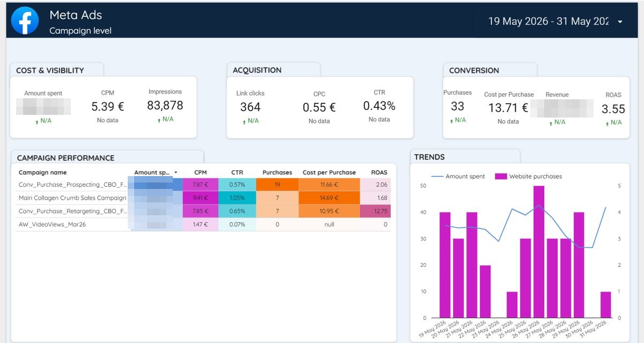Click the 5.39 € CPM scorecard value
The height and width of the screenshot is (343, 644).
[107, 106]
